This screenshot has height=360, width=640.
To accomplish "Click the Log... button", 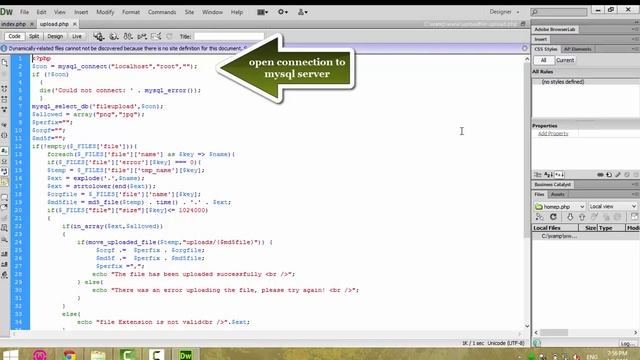I will pos(628,343).
